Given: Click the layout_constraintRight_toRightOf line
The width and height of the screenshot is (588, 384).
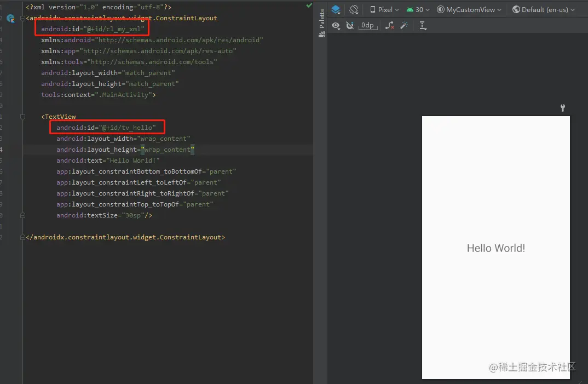Looking at the screenshot, I should click(142, 193).
